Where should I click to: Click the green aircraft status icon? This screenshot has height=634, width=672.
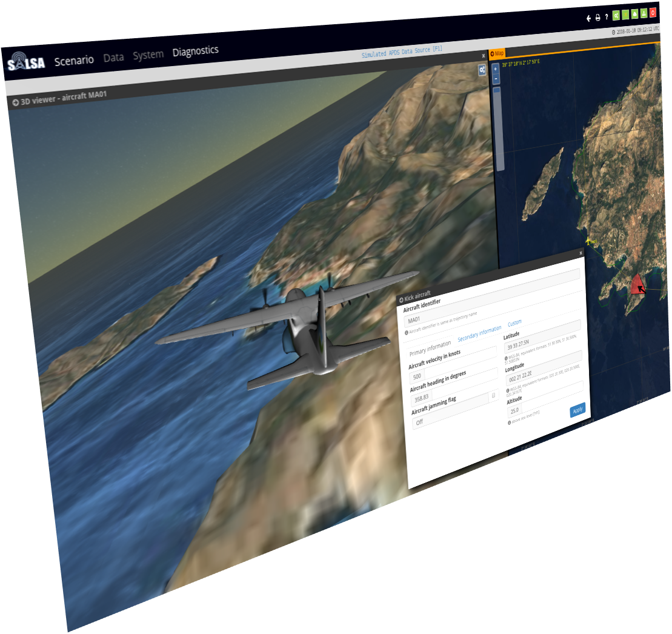626,15
